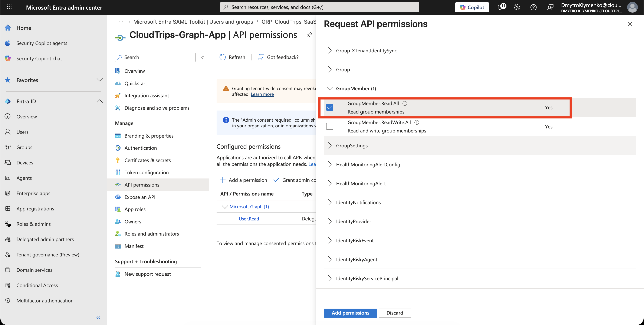Open Authentication in the Manage menu
The height and width of the screenshot is (325, 644).
pyautogui.click(x=141, y=148)
